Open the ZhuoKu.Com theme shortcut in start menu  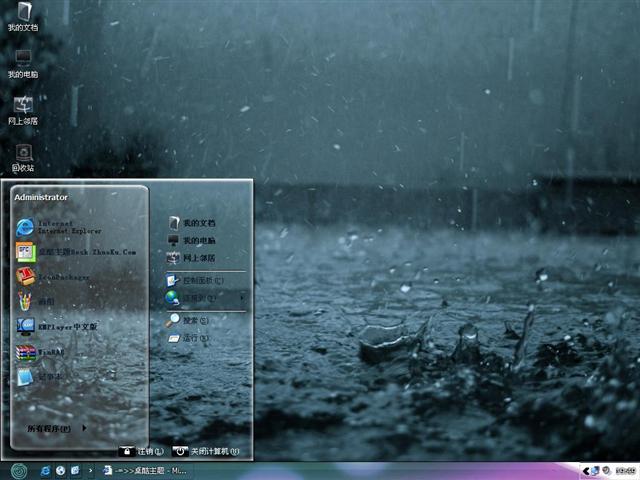coord(78,252)
